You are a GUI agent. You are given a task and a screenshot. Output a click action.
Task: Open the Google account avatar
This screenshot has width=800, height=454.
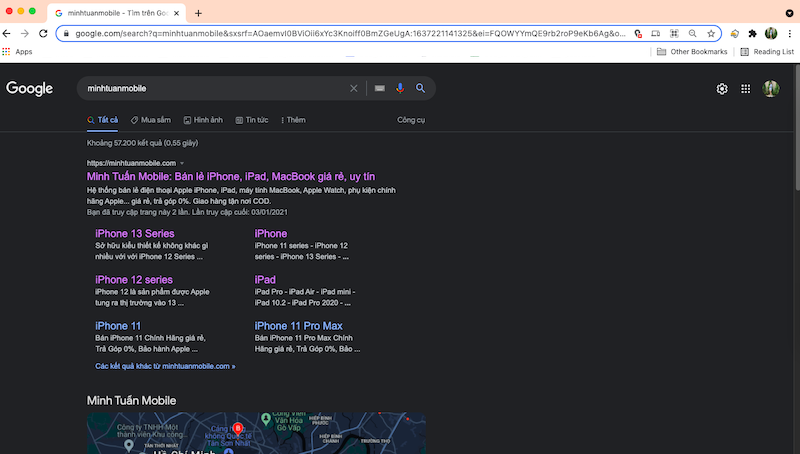click(x=771, y=89)
